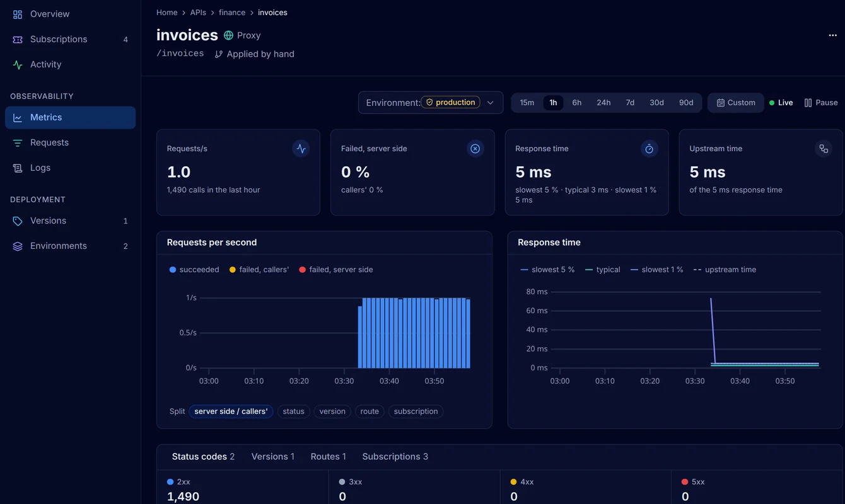
Task: Pause live metrics updates
Action: [x=821, y=103]
